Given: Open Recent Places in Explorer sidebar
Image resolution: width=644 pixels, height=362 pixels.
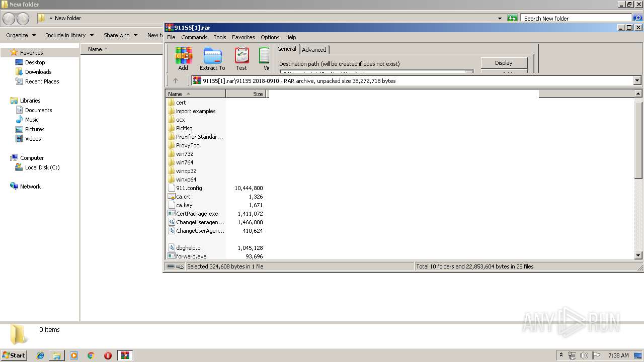Looking at the screenshot, I should 42,81.
